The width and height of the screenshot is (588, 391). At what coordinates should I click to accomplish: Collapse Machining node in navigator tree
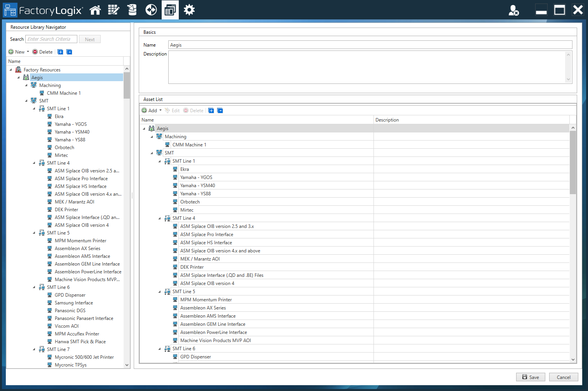coord(26,85)
